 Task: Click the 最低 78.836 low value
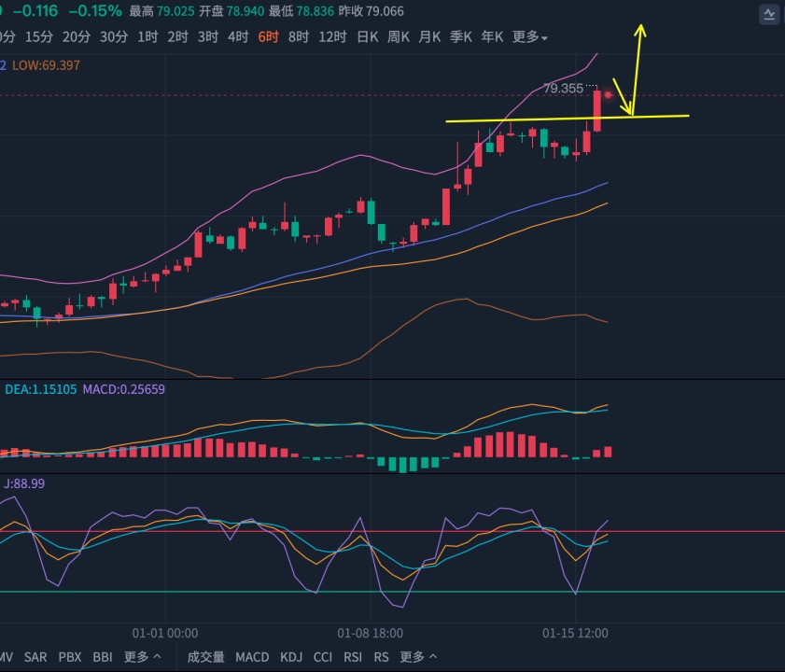(x=301, y=11)
